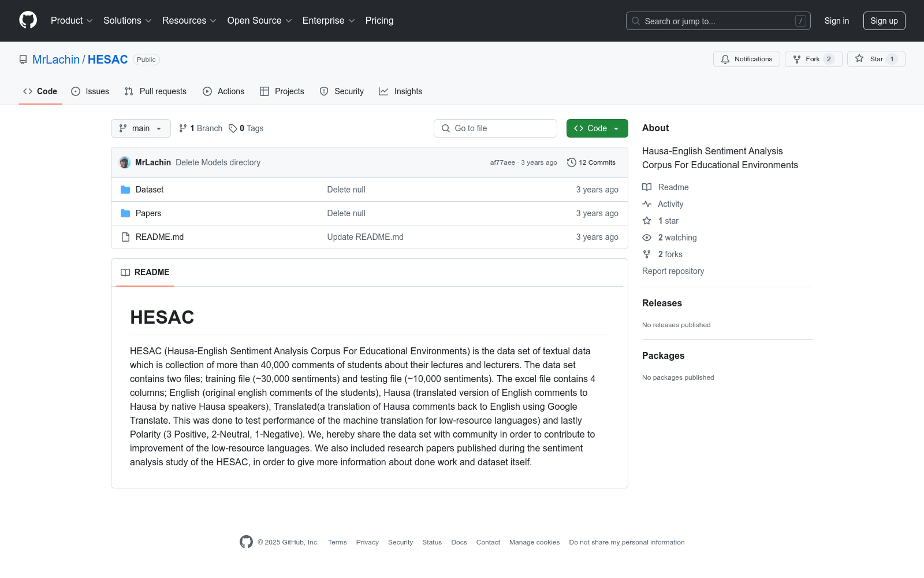Open commit hash af77aee
Viewport: 924px width, 578px height.
click(502, 162)
